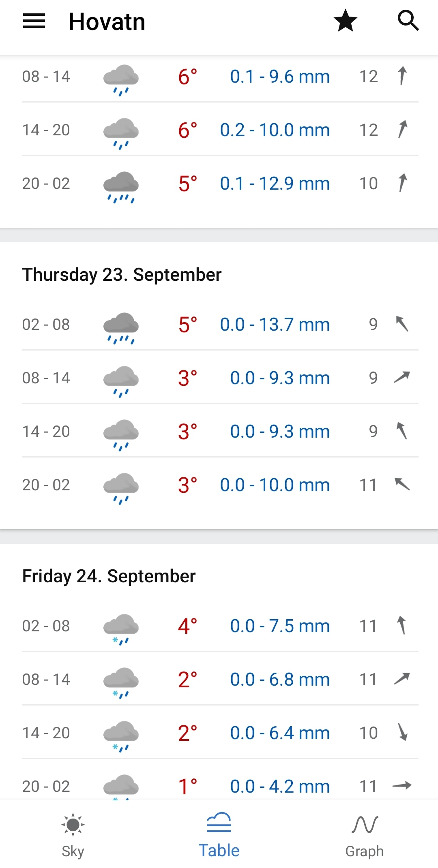Tap the Friday 24. September heading
This screenshot has width=438, height=868.
[109, 576]
